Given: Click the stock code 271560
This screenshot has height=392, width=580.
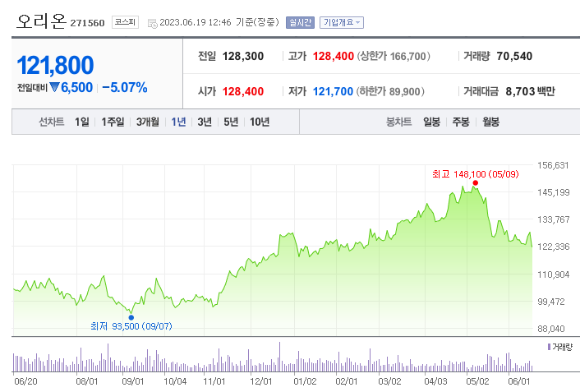Looking at the screenshot, I should [x=88, y=23].
